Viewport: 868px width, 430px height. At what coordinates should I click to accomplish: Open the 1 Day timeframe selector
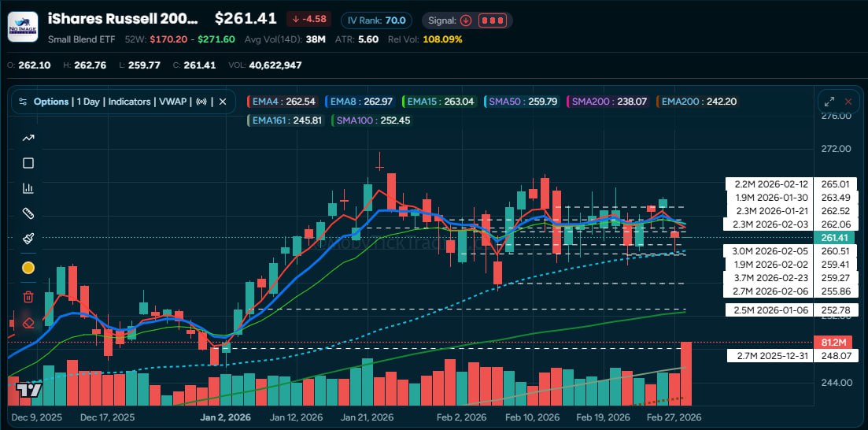tap(89, 102)
